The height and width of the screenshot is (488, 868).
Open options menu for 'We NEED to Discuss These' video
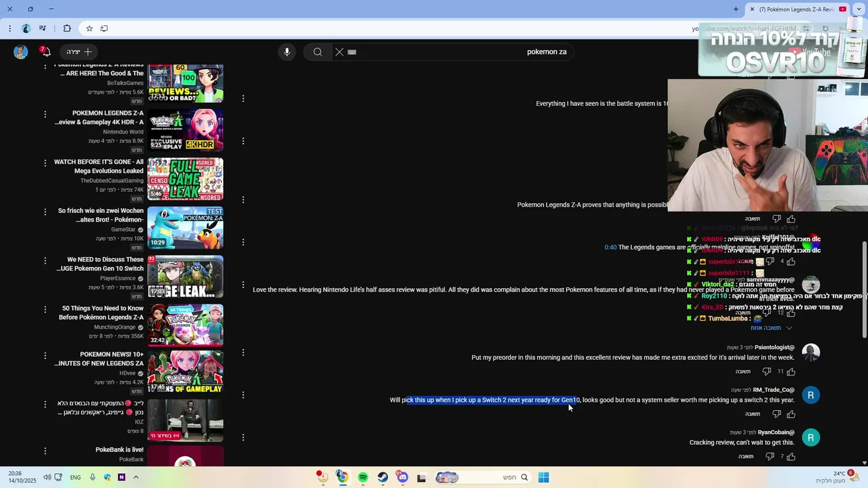coord(45,261)
